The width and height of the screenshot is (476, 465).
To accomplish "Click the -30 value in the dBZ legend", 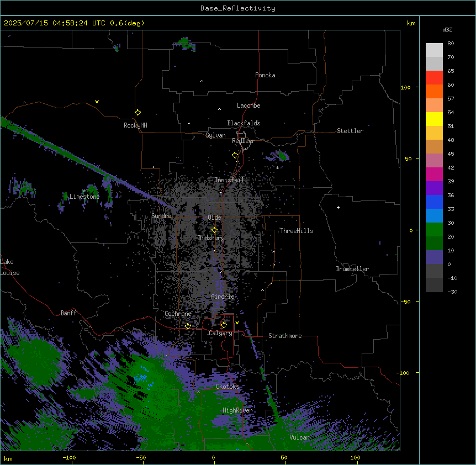I will [452, 292].
